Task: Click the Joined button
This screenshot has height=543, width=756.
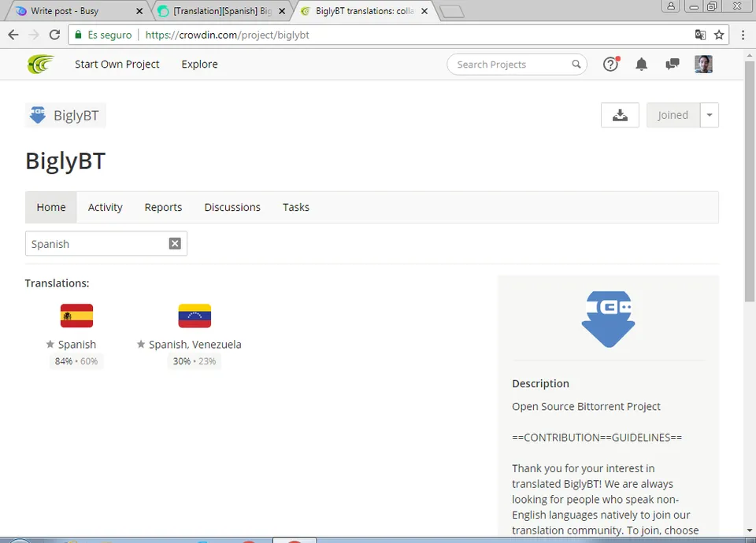Action: 673,115
